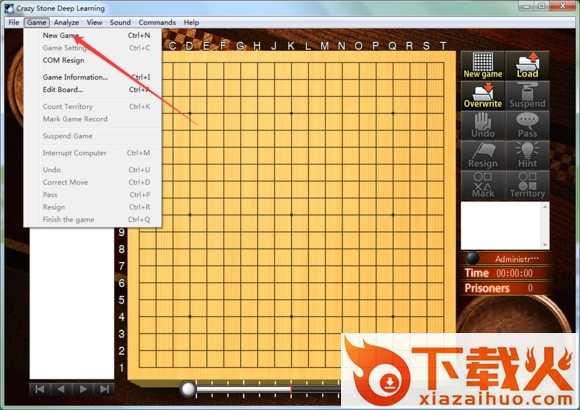580x410 pixels.
Task: Click the Mark symbols icon
Action: point(483,185)
